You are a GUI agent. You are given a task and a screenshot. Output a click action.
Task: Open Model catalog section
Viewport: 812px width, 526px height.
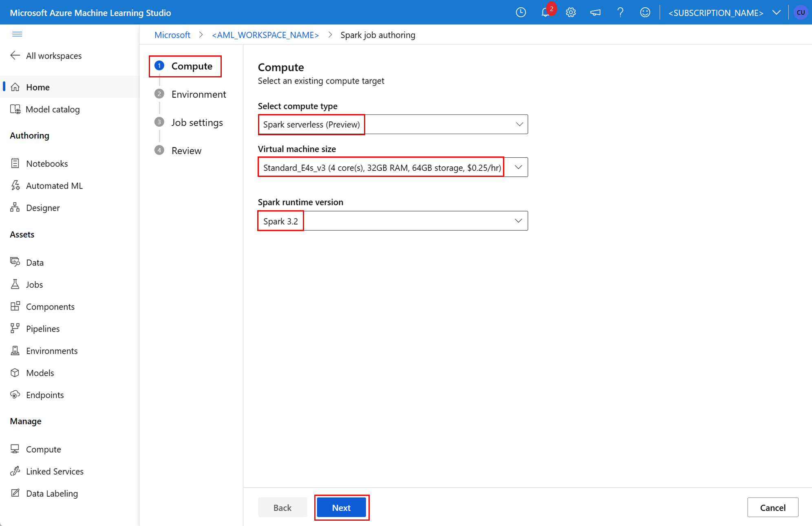(x=53, y=109)
